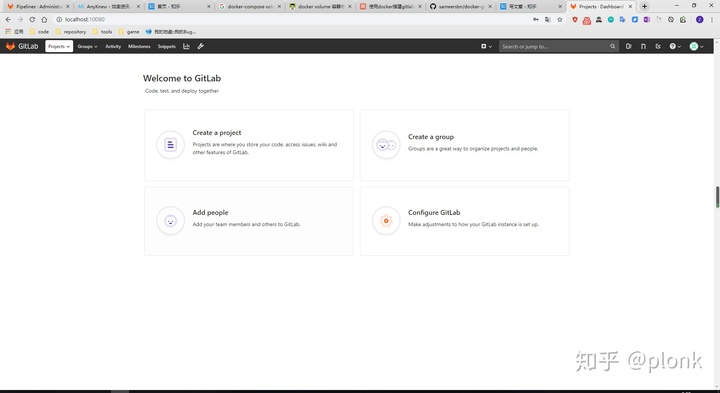Switch to the sameersbn/docker GitHub tab
Screen dimensions: 720x393
[x=461, y=6]
